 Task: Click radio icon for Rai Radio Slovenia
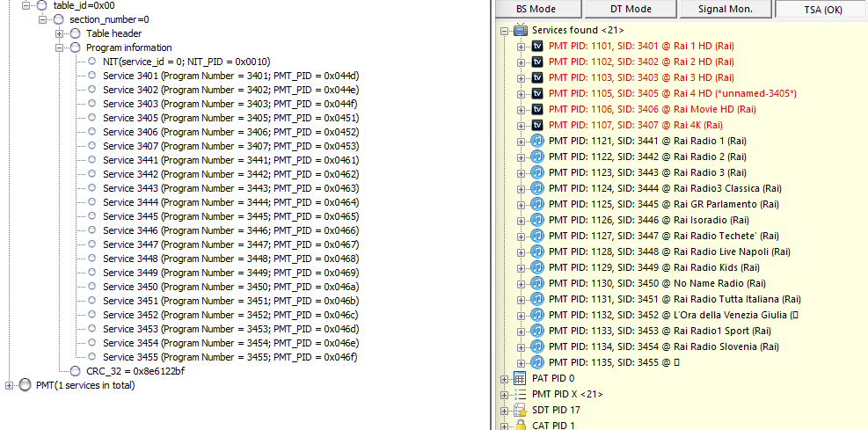tap(537, 346)
